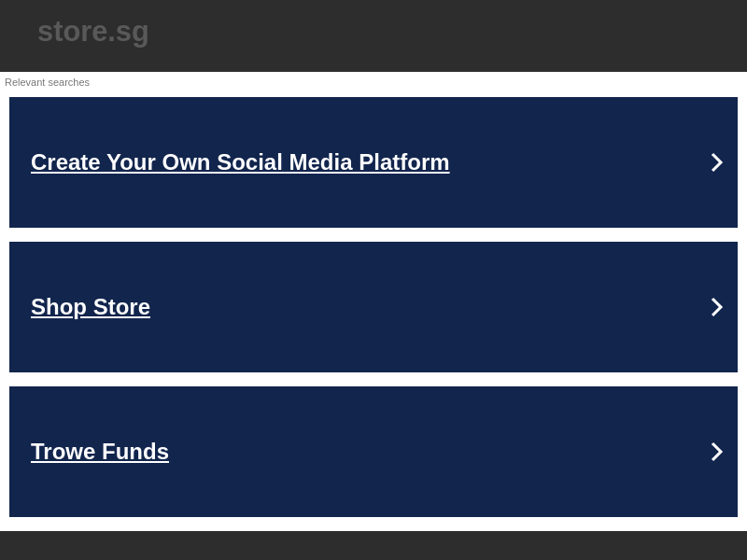Open the Create Your Own Social Media Platform link
747x560 pixels.
pyautogui.click(x=240, y=162)
